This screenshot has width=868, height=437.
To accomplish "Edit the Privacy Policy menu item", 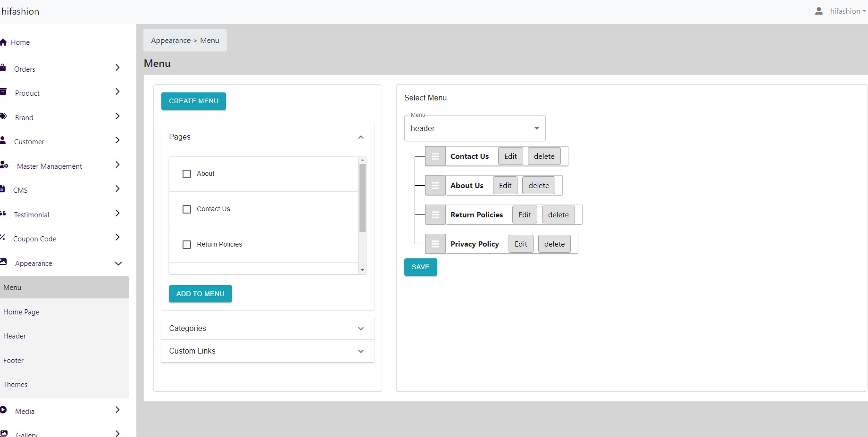I will pyautogui.click(x=521, y=244).
